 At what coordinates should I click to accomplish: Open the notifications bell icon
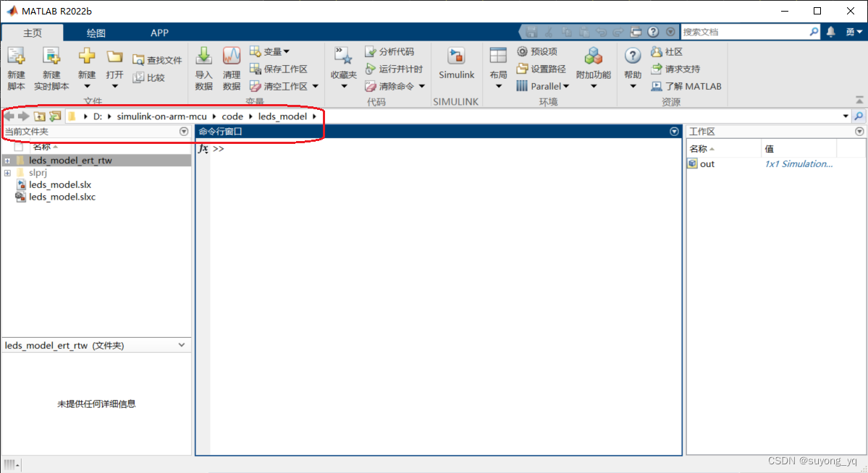(831, 32)
